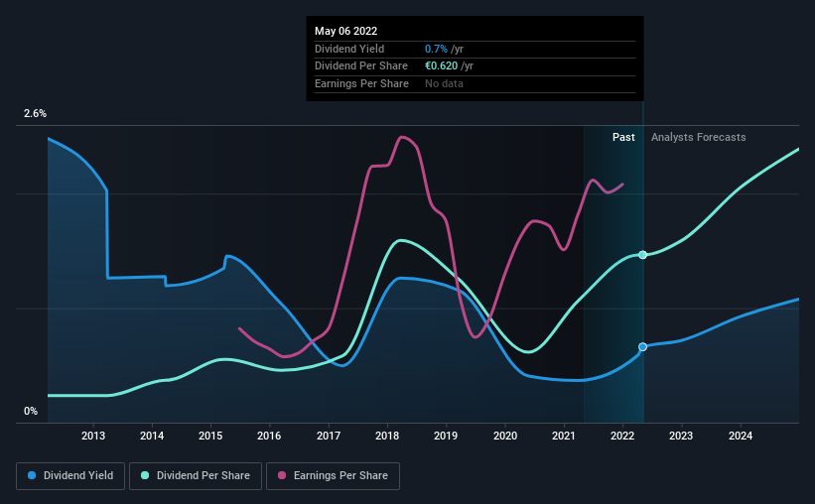Image resolution: width=815 pixels, height=504 pixels.
Task: Toggle the Earnings Per Share legend button
Action: 333,476
